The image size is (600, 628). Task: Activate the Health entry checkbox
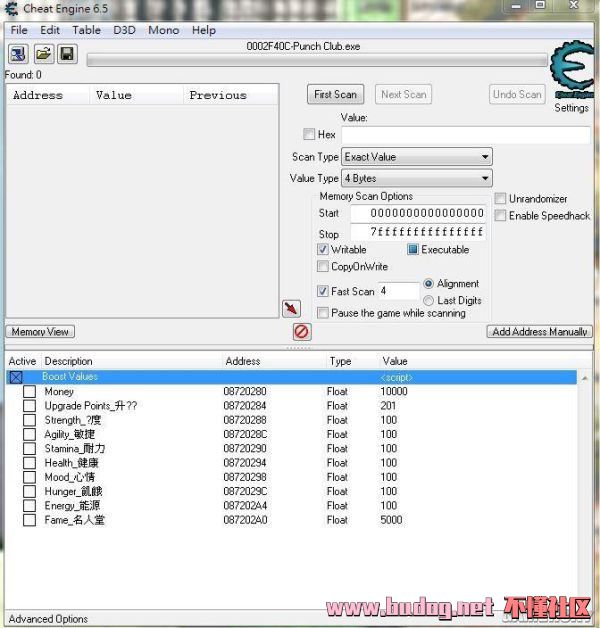[29, 463]
